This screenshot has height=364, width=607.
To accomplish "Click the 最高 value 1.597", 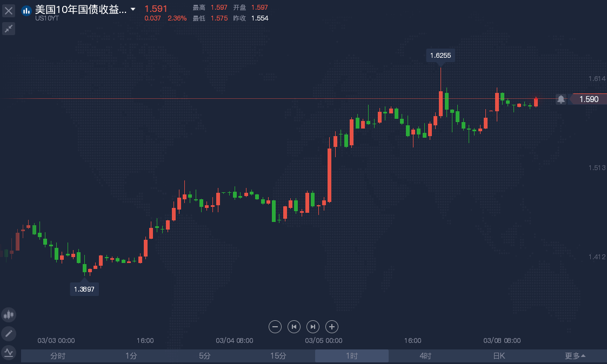I will [x=219, y=8].
